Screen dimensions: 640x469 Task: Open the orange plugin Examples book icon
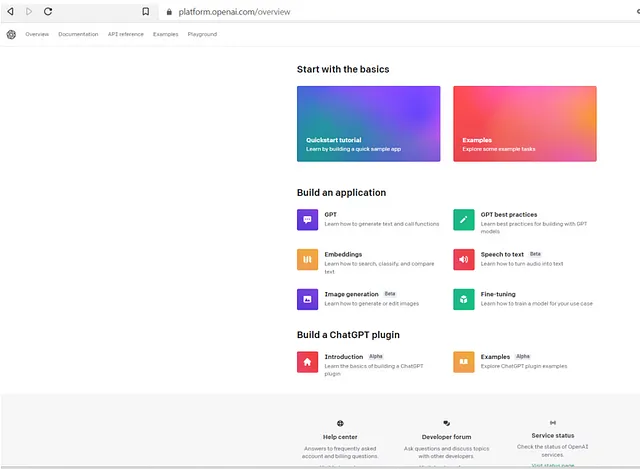[464, 362]
